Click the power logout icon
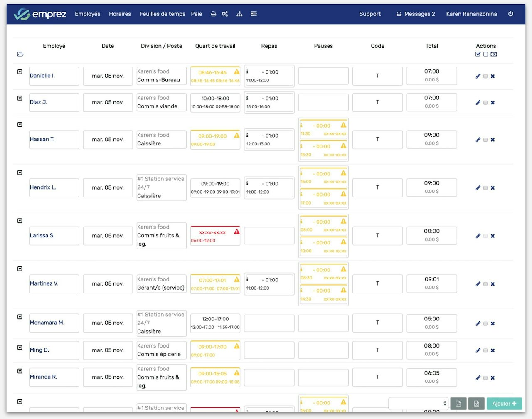 coord(511,14)
